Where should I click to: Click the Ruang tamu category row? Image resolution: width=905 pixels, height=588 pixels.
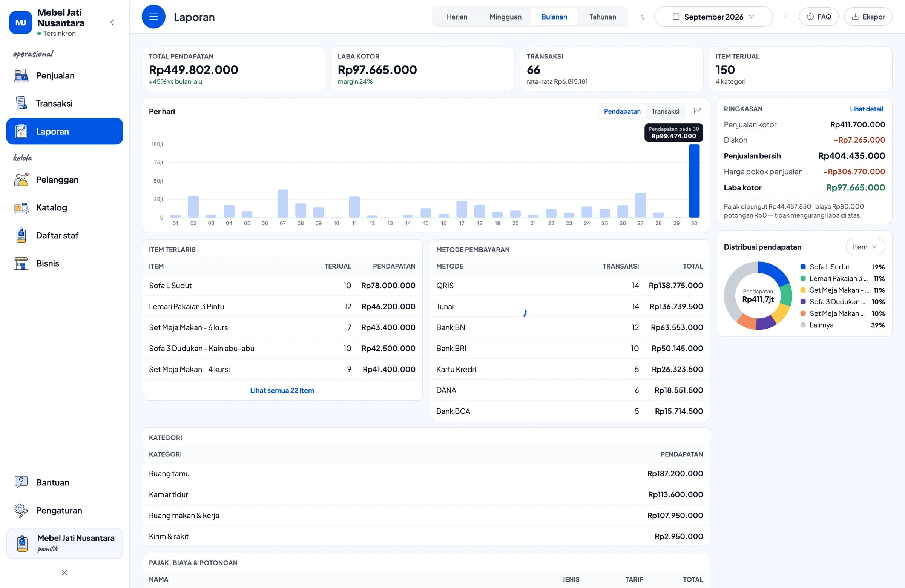click(x=426, y=473)
